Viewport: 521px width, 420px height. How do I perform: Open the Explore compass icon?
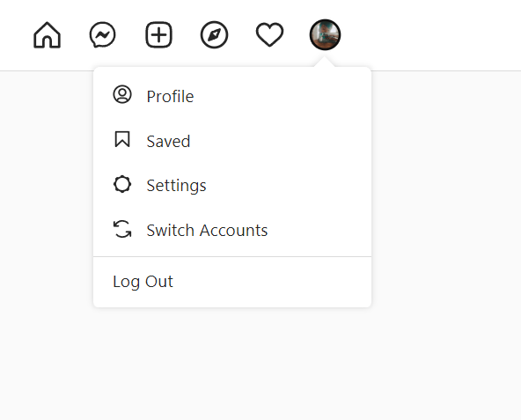215,35
